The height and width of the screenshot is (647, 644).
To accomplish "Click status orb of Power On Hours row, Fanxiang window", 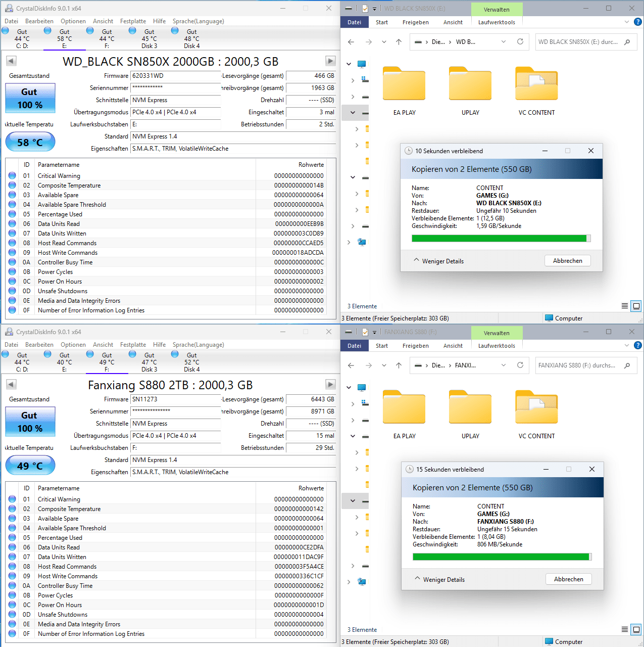I will (x=12, y=605).
